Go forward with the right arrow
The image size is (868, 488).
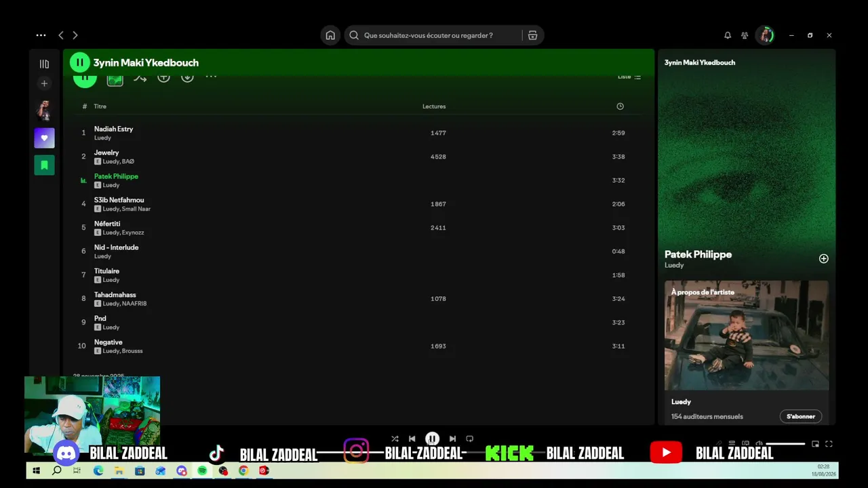[x=75, y=35]
